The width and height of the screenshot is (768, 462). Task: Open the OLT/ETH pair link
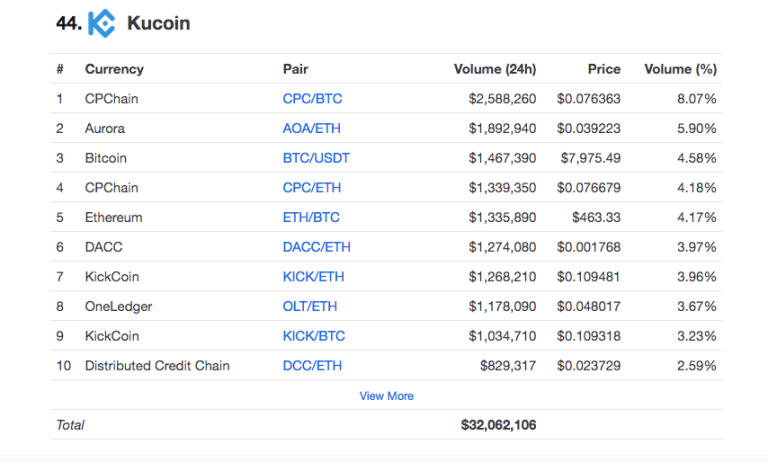pos(310,306)
